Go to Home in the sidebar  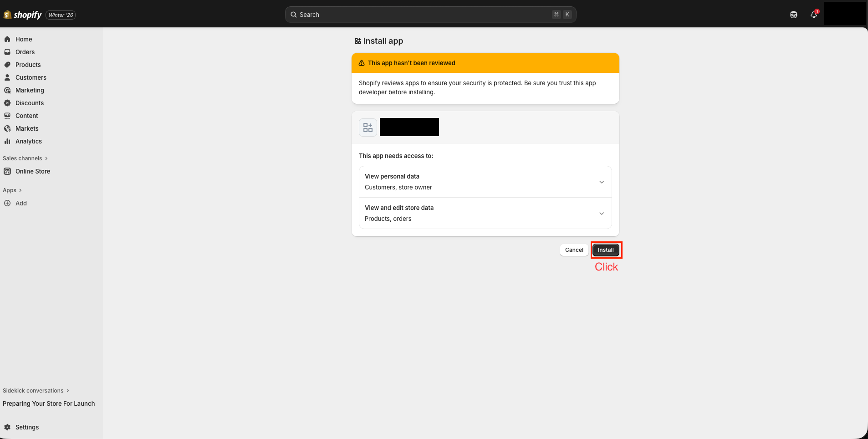24,39
